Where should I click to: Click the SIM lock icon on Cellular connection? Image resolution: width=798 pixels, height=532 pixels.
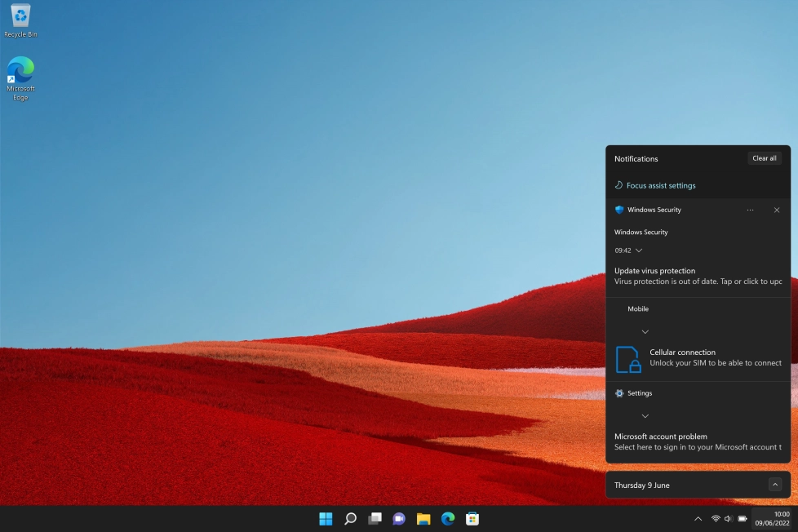click(629, 359)
